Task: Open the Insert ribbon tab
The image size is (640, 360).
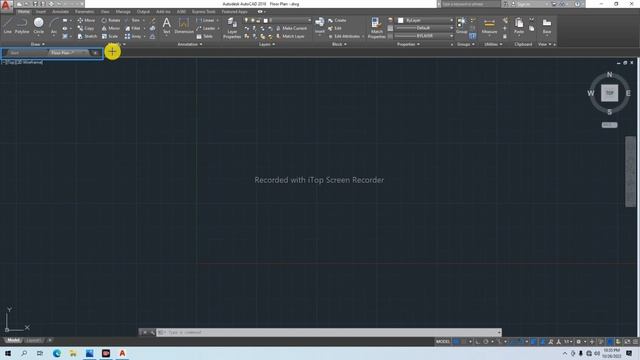Action: click(41, 12)
